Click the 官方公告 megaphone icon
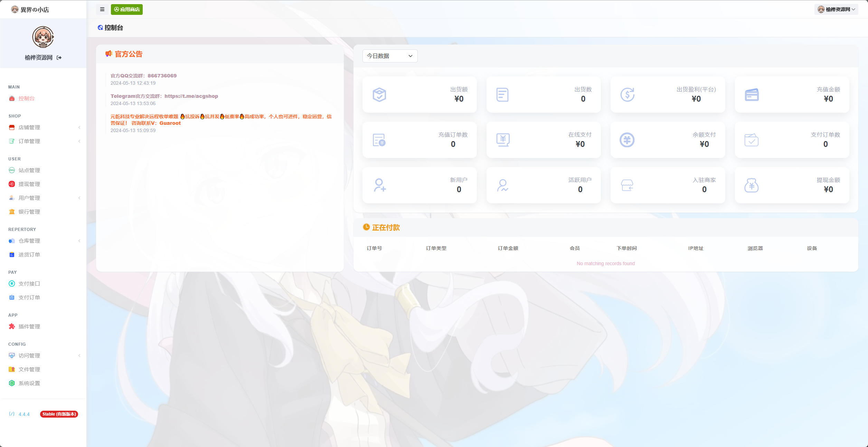 (109, 54)
